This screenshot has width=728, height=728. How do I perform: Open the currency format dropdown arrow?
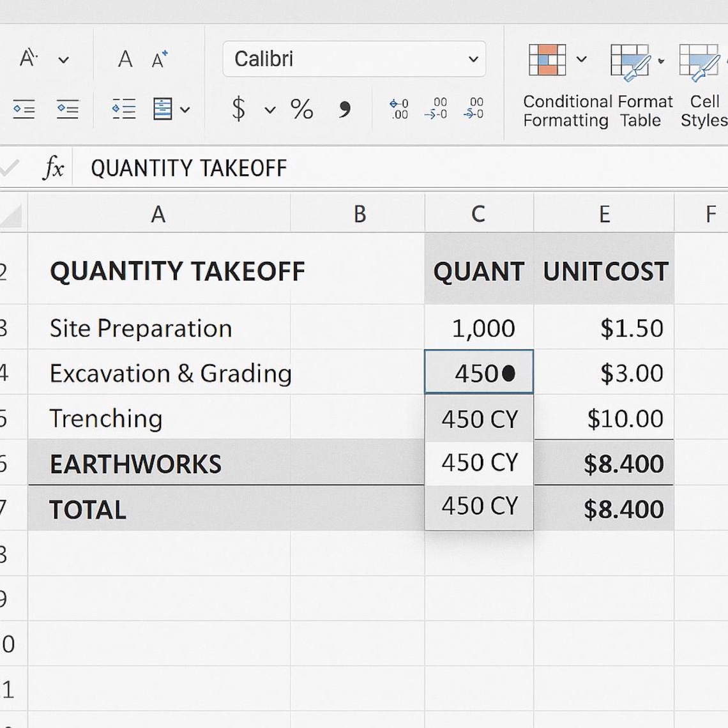coord(269,110)
